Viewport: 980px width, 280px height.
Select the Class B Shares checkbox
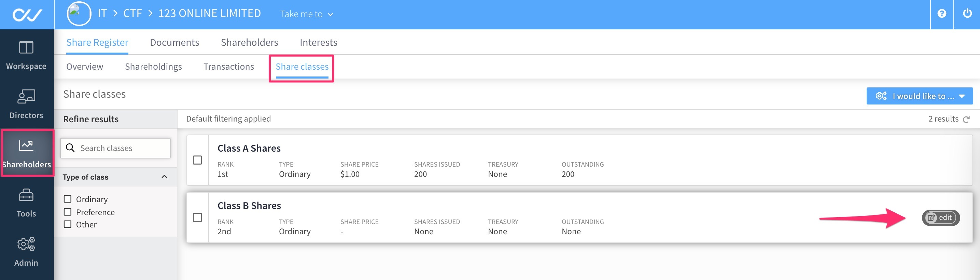(197, 217)
